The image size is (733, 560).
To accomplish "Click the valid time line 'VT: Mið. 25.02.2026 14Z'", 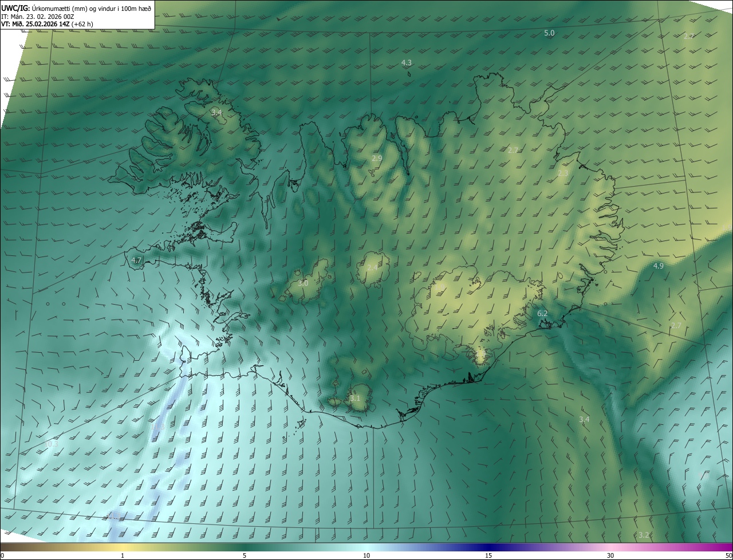I will click(47, 24).
